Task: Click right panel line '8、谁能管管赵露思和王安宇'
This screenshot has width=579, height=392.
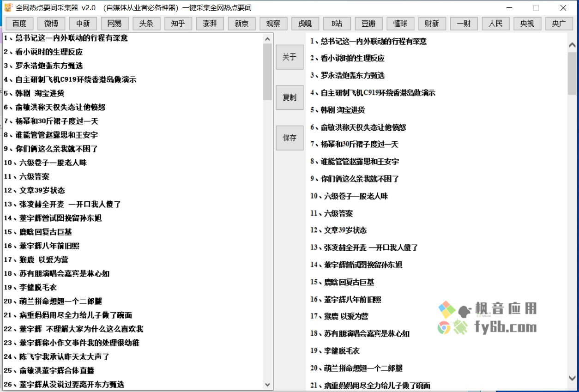Action: pyautogui.click(x=355, y=162)
